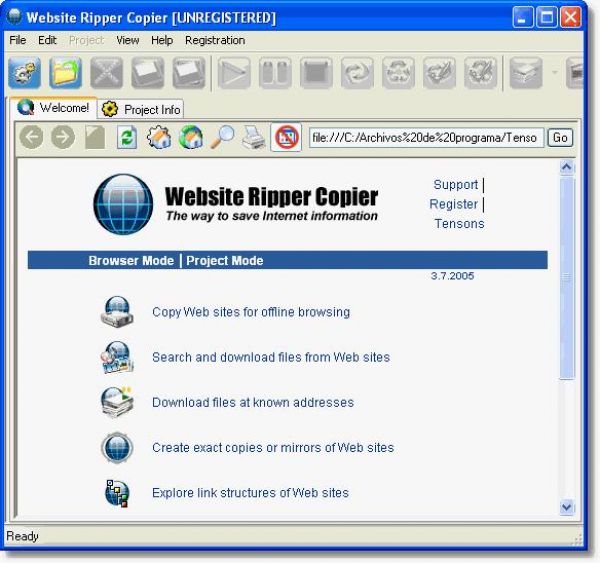600x563 pixels.
Task: Click the grayed-out stacked pages toolbar icon
Action: coord(526,73)
